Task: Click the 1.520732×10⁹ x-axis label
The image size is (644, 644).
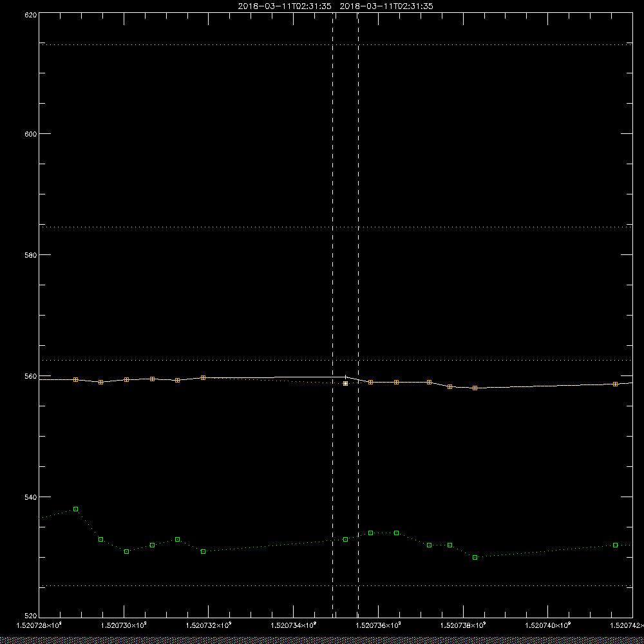Action: (209, 625)
